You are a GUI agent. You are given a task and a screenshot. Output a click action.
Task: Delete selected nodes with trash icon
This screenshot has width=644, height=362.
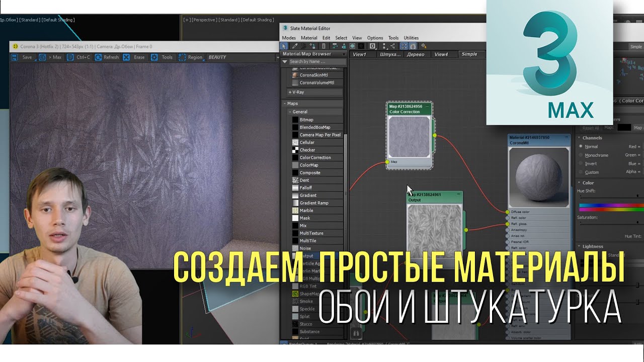[x=324, y=46]
